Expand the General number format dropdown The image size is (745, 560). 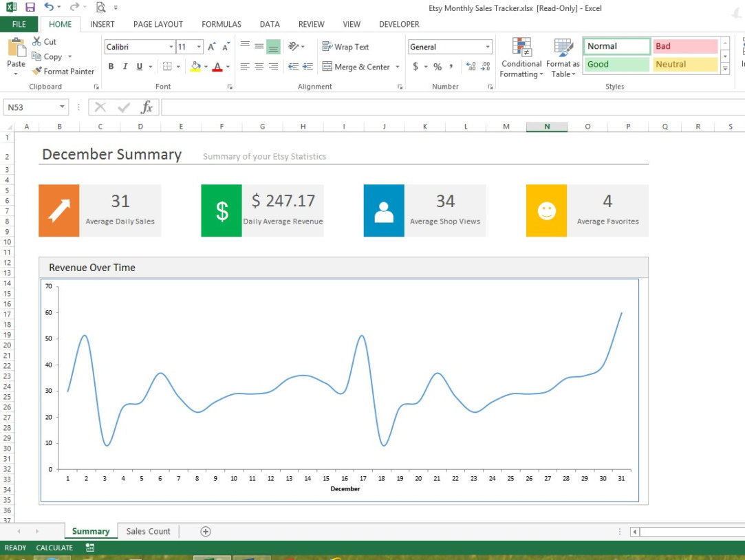(488, 47)
